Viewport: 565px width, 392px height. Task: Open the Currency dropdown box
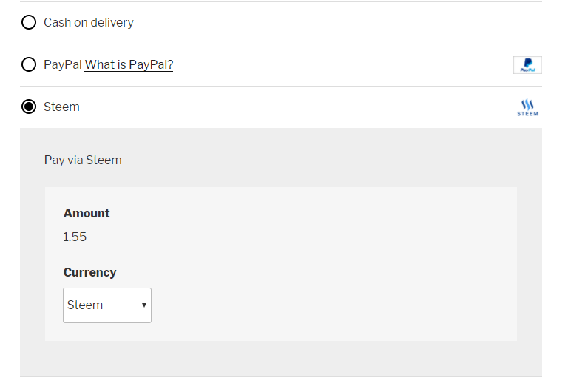point(107,305)
